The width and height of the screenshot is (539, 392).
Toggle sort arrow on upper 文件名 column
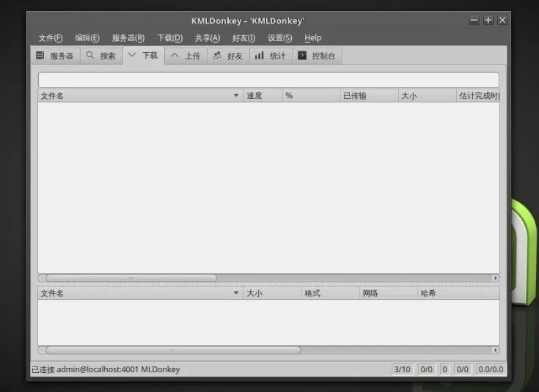pyautogui.click(x=236, y=95)
